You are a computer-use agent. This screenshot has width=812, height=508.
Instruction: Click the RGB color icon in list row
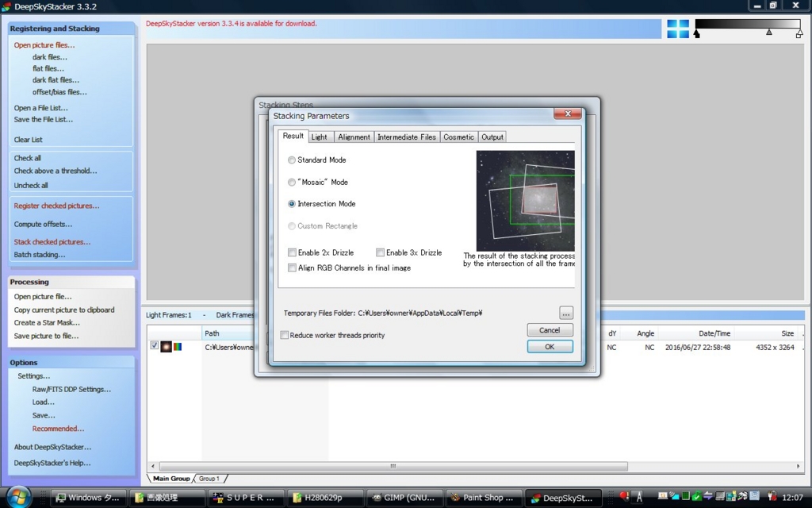[178, 347]
